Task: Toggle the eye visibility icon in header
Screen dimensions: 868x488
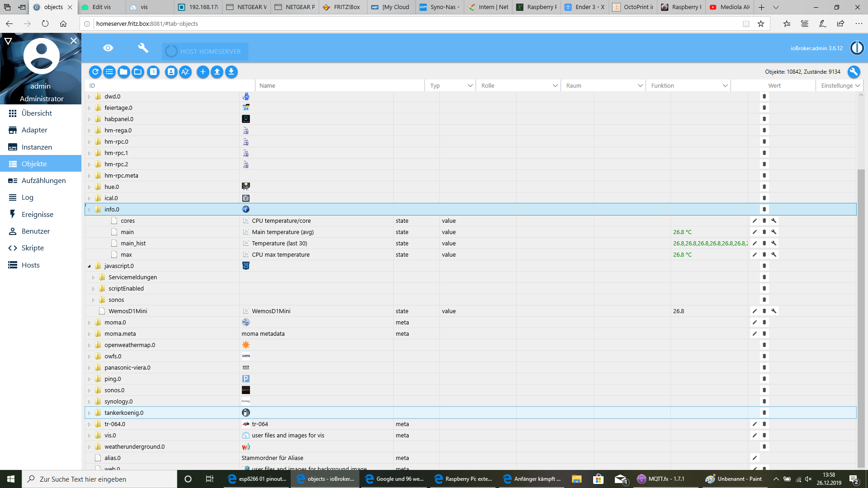Action: [108, 48]
